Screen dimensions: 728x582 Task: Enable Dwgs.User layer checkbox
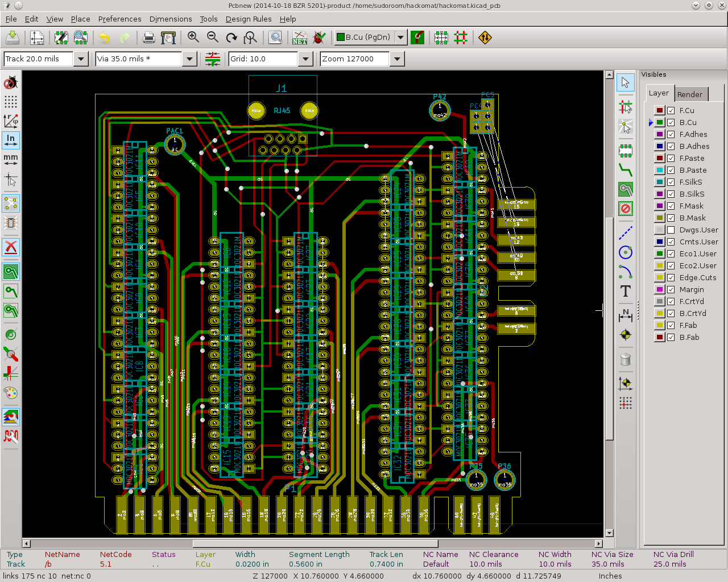click(x=671, y=230)
